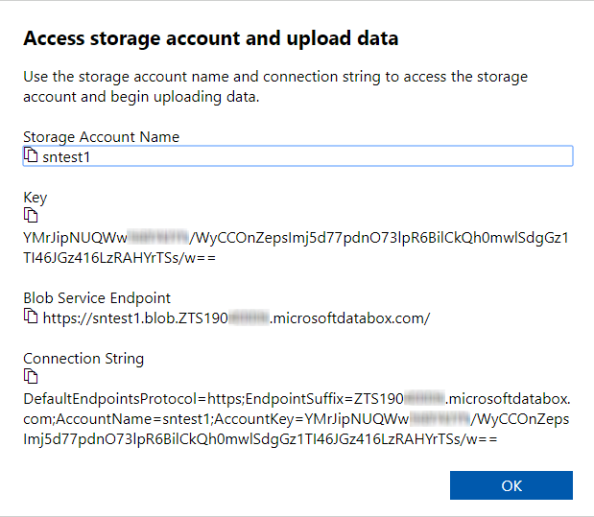Image resolution: width=594 pixels, height=517 pixels.
Task: Click the 'Connection String' label
Action: tap(84, 359)
